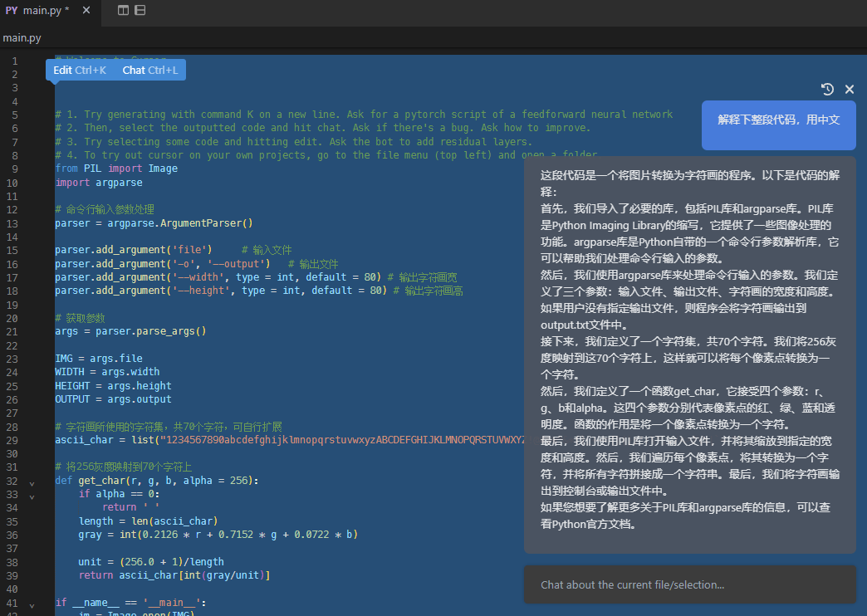This screenshot has width=867, height=616.
Task: Click the parser.add_argument('file') line
Action: 173,250
